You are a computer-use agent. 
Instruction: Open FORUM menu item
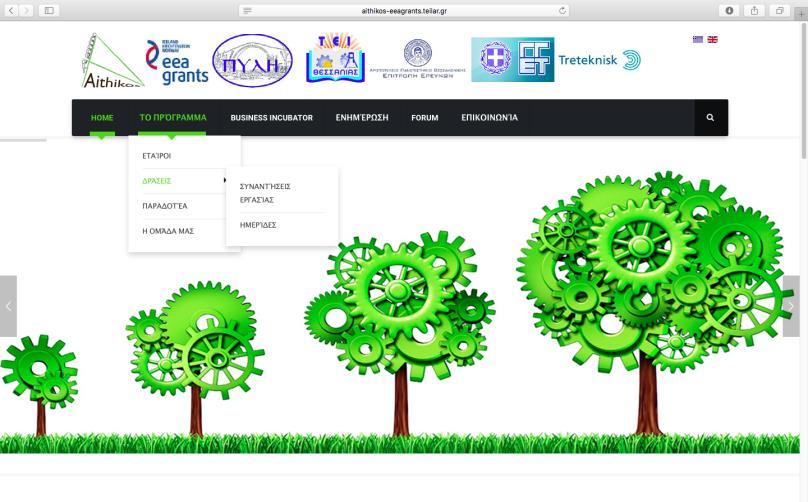click(x=425, y=118)
